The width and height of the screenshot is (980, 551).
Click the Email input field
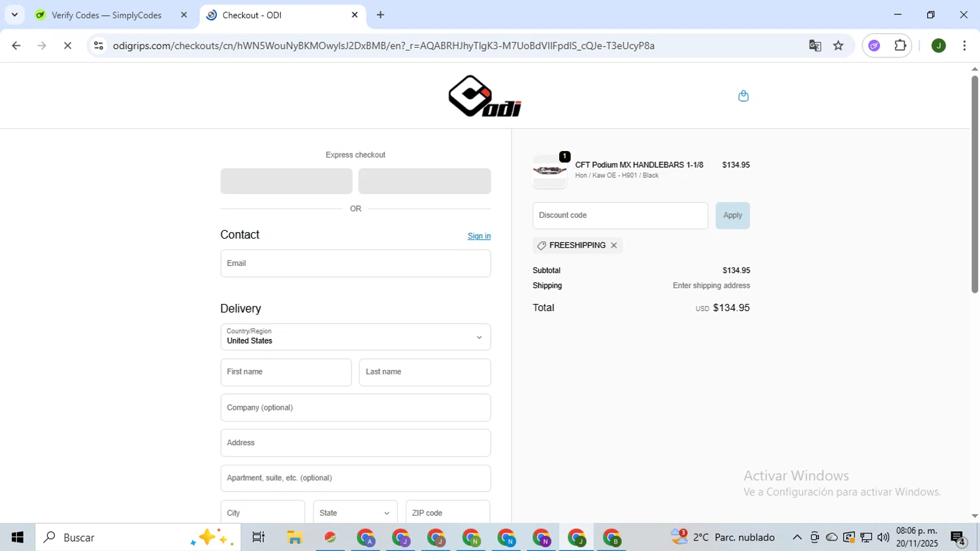click(355, 263)
